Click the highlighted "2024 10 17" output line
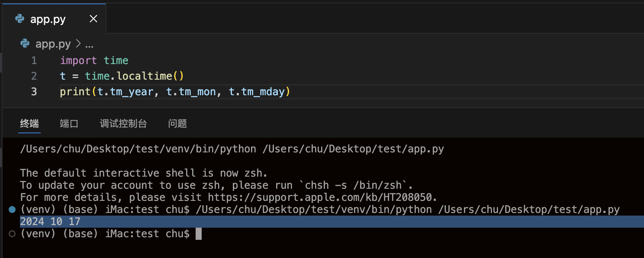Screen dimensions: 644x258 [x=49, y=221]
